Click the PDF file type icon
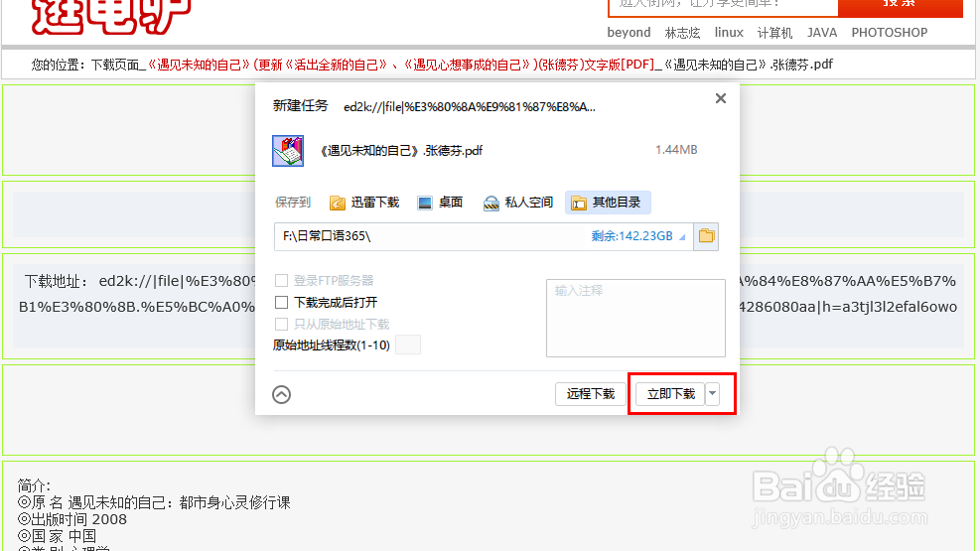 [x=288, y=151]
